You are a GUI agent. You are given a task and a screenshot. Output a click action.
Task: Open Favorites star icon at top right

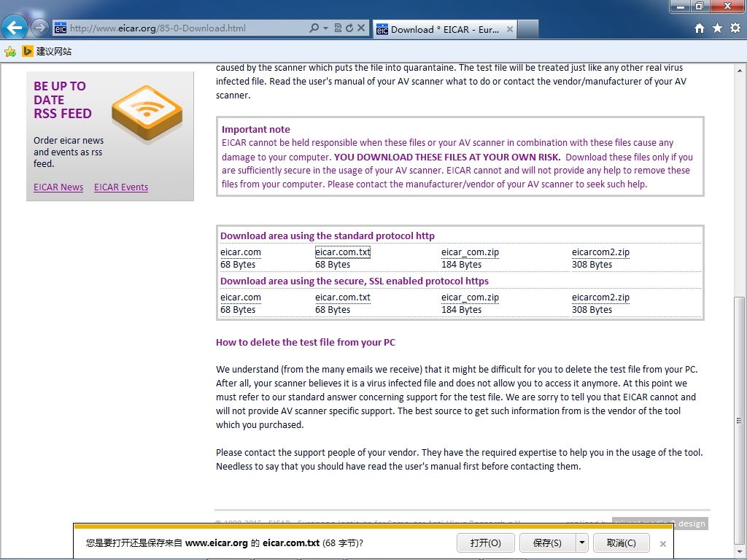point(718,28)
